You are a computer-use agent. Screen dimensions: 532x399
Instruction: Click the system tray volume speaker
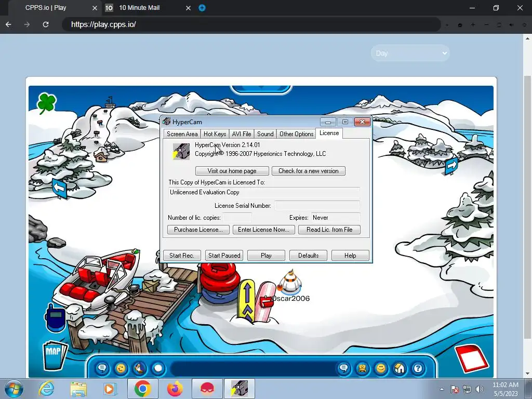[480, 389]
